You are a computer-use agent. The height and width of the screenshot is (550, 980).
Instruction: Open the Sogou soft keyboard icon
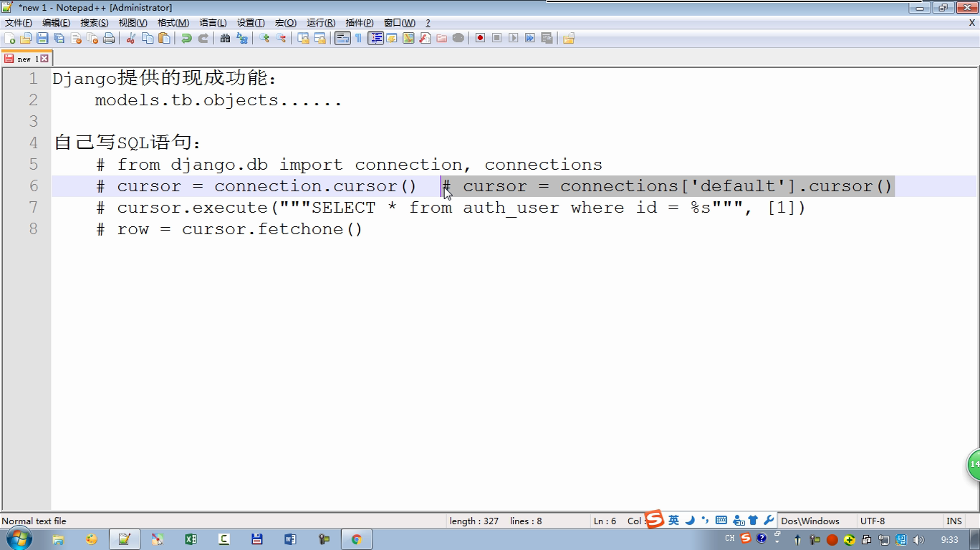(721, 521)
